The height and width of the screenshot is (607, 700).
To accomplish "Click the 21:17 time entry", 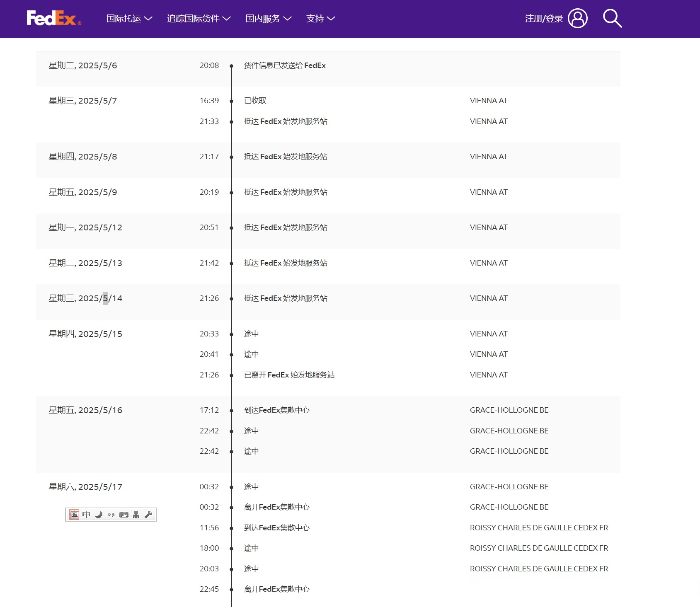I will tap(209, 157).
